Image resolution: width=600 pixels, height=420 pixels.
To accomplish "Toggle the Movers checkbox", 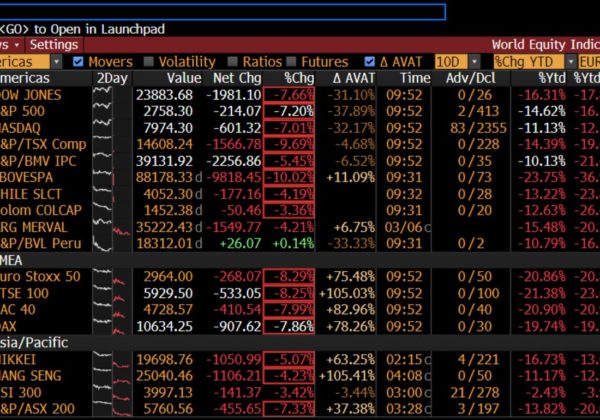I will pyautogui.click(x=78, y=62).
